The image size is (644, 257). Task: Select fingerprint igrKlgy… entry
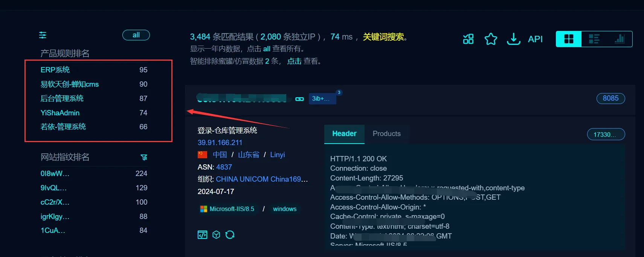(x=55, y=216)
